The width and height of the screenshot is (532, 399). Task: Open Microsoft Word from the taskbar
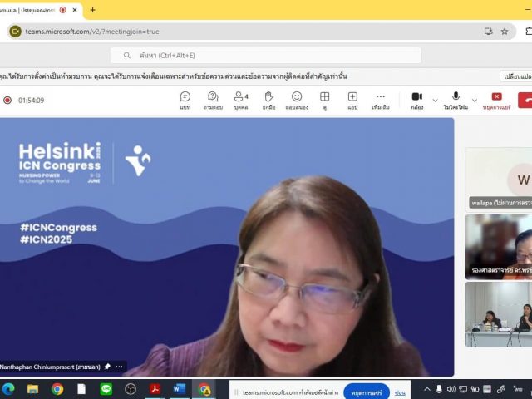[180, 389]
